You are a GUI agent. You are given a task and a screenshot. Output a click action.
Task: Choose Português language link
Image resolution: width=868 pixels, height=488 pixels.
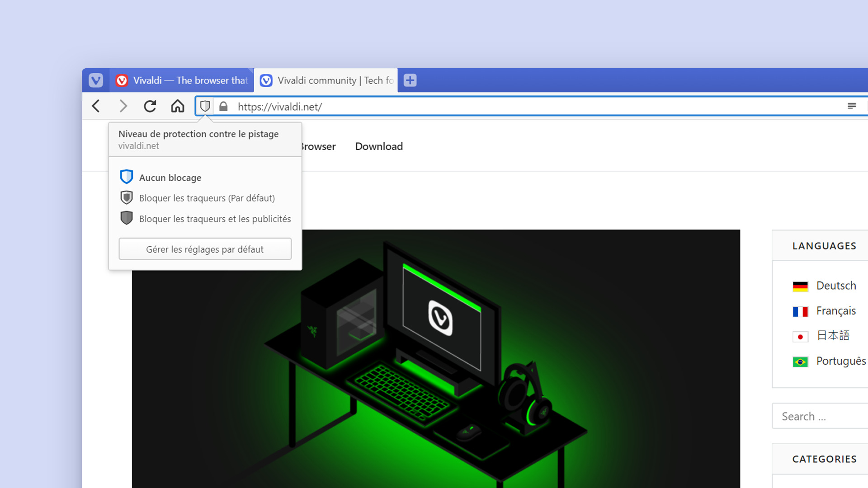pos(841,361)
